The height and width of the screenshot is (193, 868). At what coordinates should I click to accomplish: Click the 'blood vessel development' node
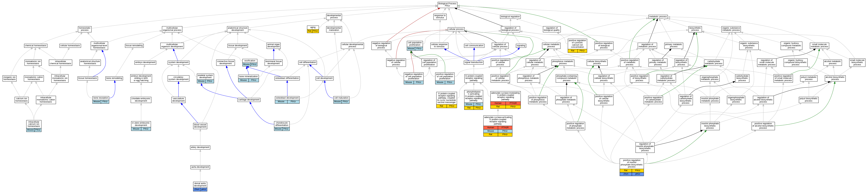[x=200, y=126]
